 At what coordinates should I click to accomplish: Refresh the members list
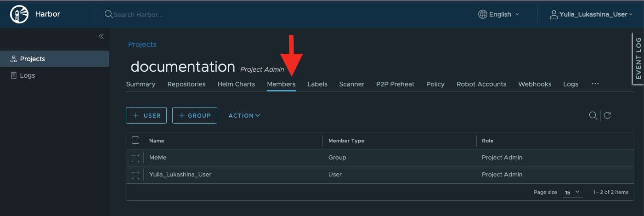tap(607, 115)
